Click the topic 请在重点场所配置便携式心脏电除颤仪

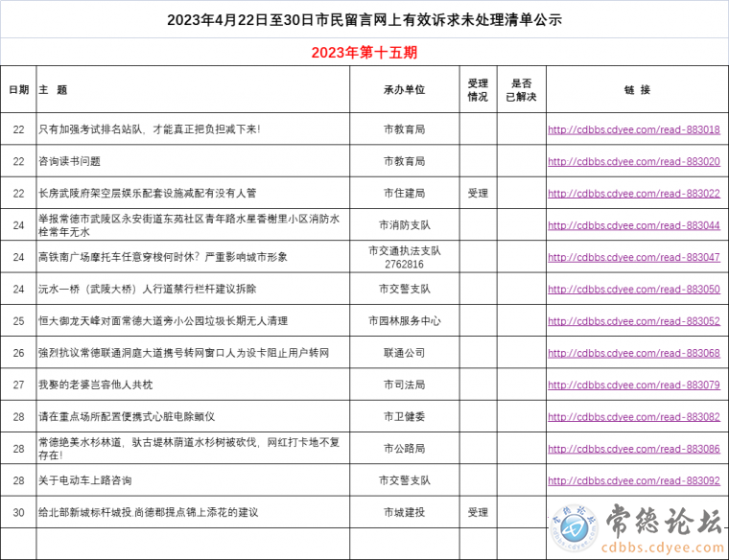pos(127,416)
